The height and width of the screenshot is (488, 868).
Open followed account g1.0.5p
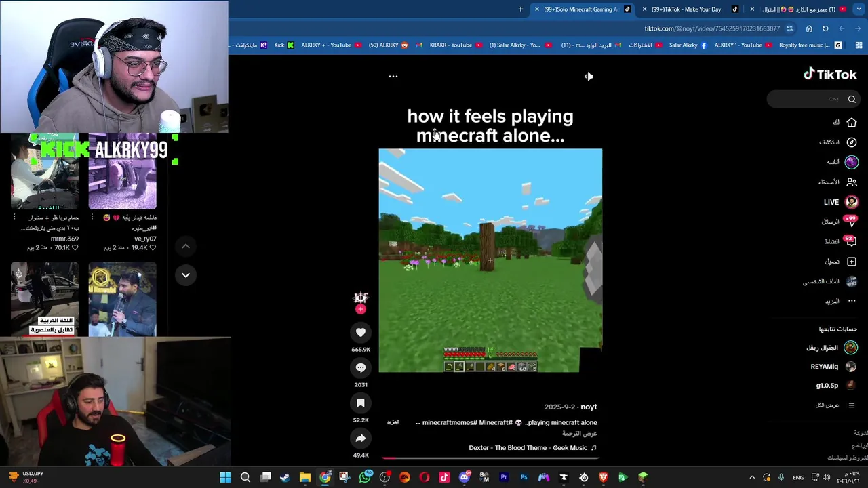836,386
